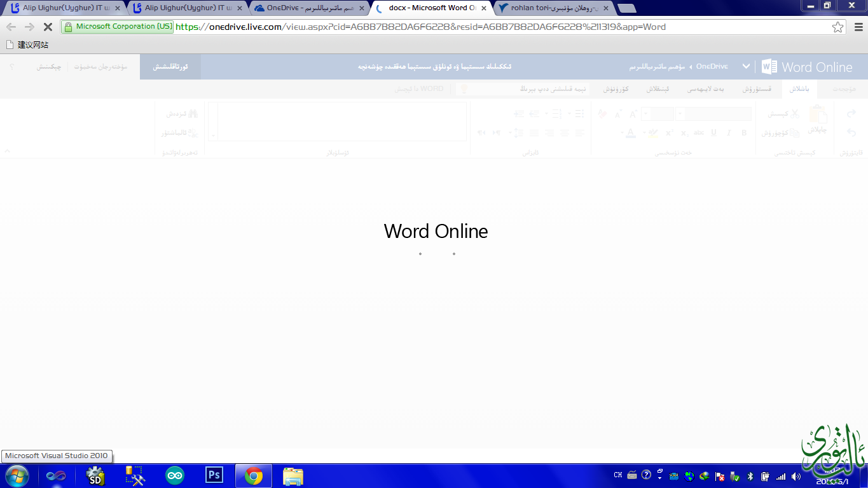Open the font color dropdown arrow
868x488 pixels.
click(622, 132)
